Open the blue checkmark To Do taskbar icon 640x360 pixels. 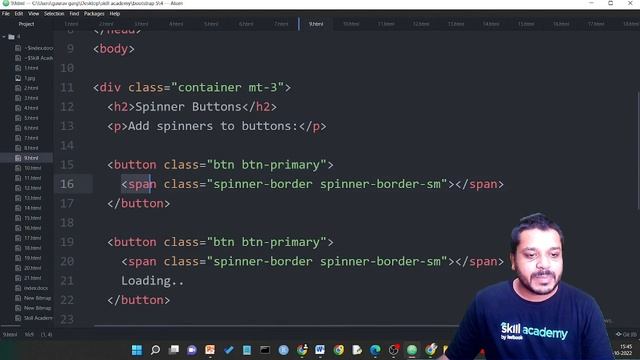pos(229,350)
